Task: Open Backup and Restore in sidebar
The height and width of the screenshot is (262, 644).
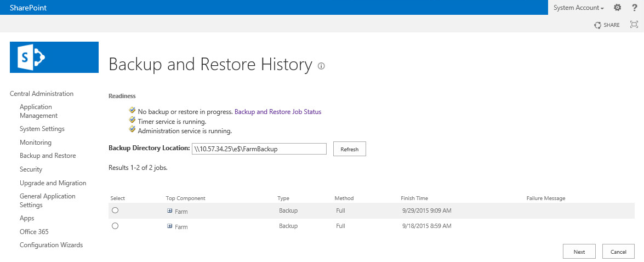Action: coord(48,156)
